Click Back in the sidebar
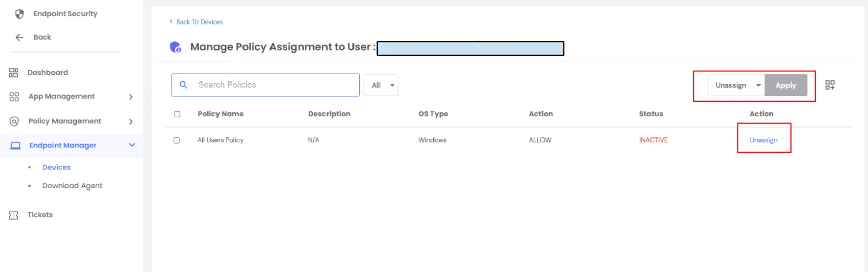The width and height of the screenshot is (868, 272). click(x=42, y=37)
